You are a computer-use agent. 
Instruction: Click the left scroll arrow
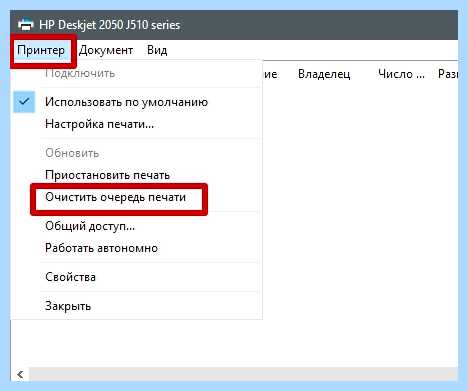[x=20, y=374]
